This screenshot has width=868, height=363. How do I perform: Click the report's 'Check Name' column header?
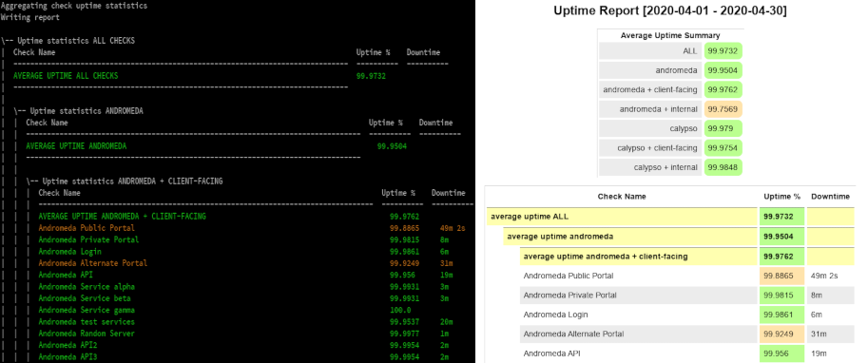click(x=622, y=197)
